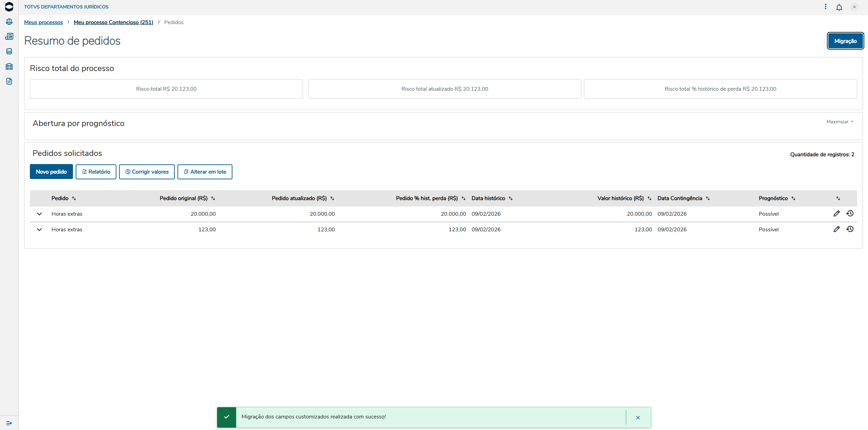
Task: Edit the 20.000,00 Horas extras row with the pencil
Action: (836, 213)
